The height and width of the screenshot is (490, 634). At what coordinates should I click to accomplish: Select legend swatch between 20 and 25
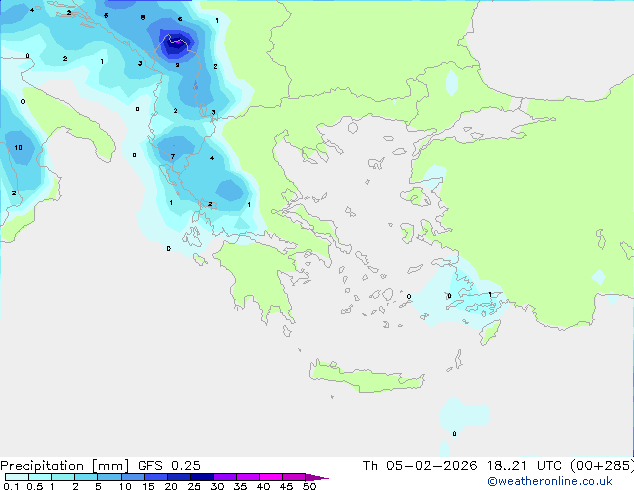coord(178,477)
